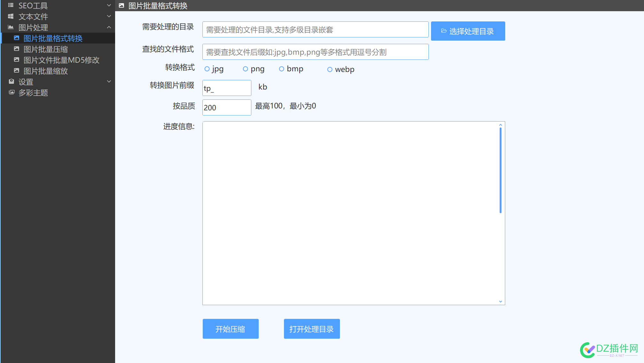This screenshot has width=644, height=363.
Task: Click the 文本文件 windows icon
Action: click(x=11, y=16)
